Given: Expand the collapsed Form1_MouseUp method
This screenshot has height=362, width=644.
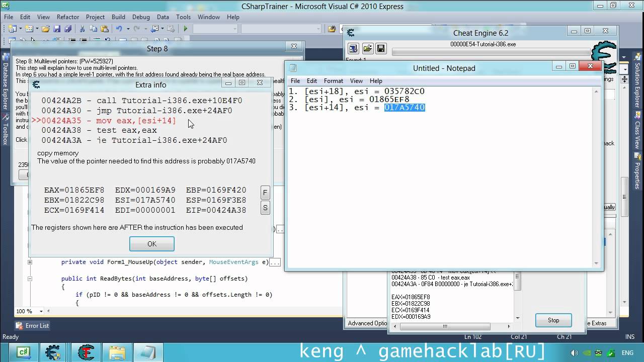Looking at the screenshot, I should [x=30, y=262].
